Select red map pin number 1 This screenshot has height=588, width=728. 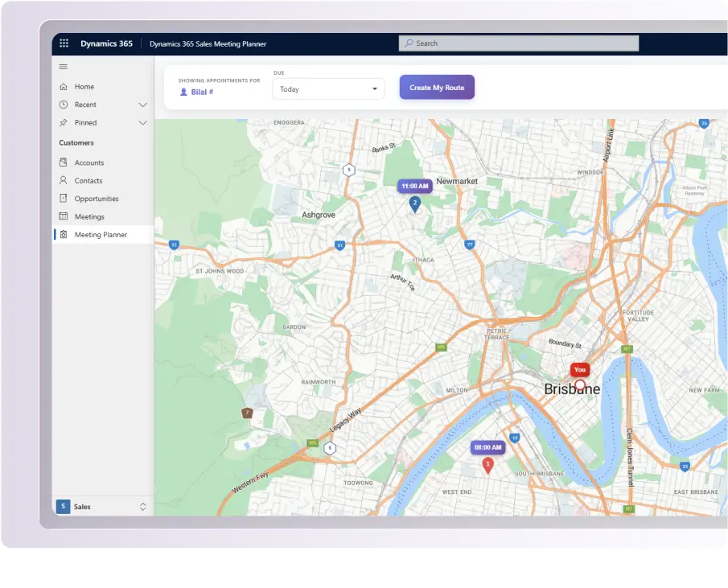pos(487,466)
